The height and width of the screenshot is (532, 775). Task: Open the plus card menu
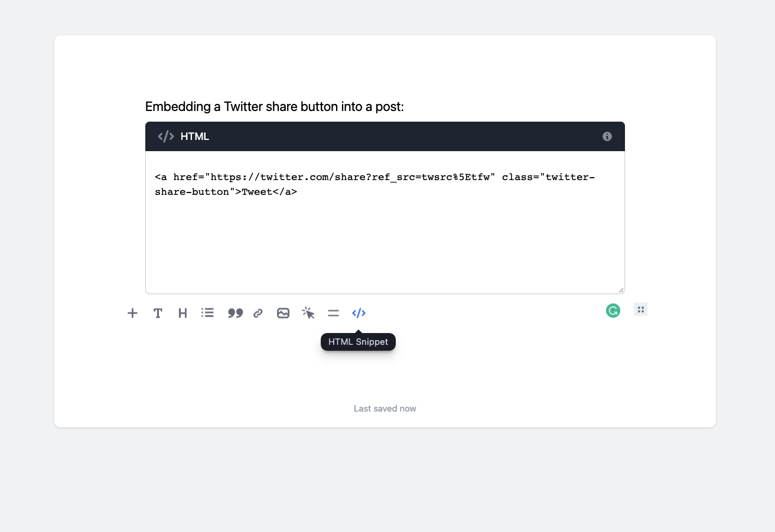point(132,313)
